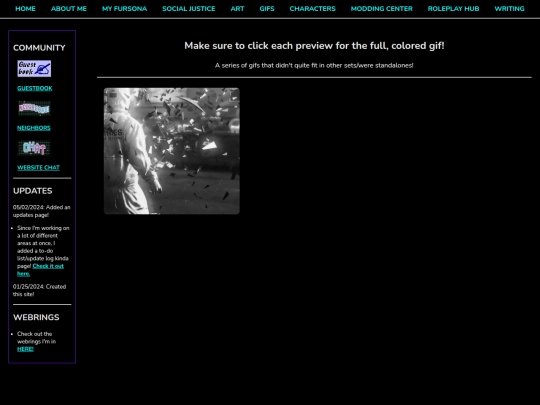Click the UPDATES sidebar heading
This screenshot has width=540, height=405.
point(33,191)
